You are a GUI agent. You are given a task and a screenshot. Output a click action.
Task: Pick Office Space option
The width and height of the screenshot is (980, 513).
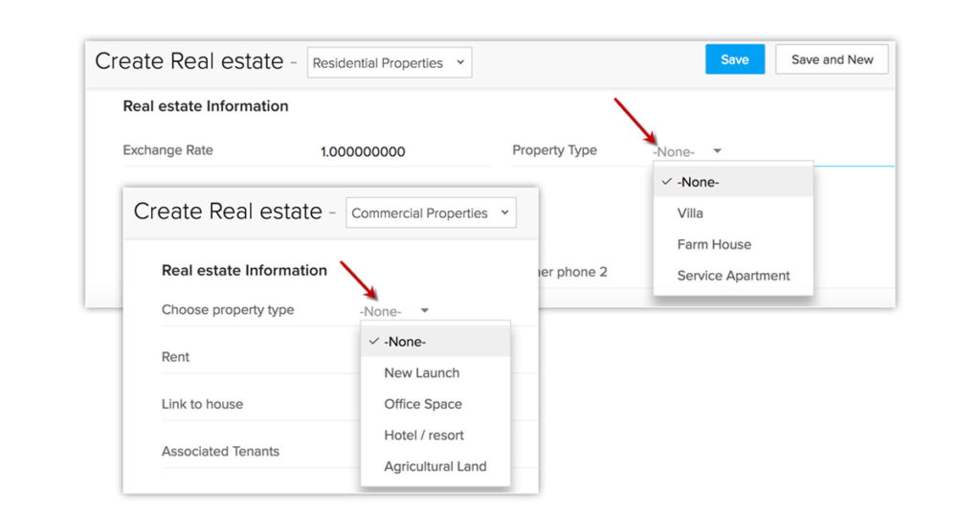point(435,404)
